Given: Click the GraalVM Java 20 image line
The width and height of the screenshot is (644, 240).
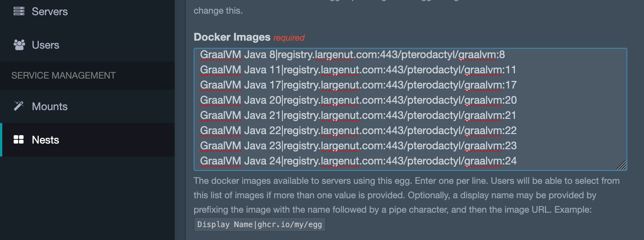Looking at the screenshot, I should coord(358,100).
